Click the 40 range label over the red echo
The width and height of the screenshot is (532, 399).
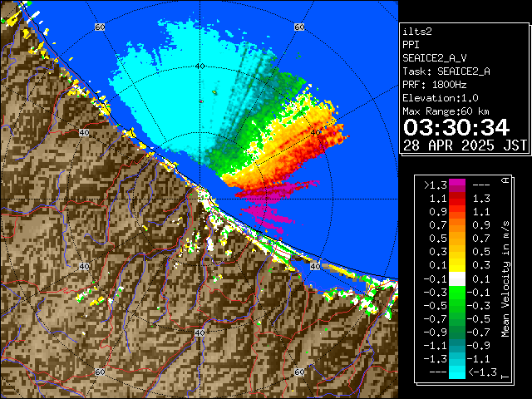click(x=316, y=133)
